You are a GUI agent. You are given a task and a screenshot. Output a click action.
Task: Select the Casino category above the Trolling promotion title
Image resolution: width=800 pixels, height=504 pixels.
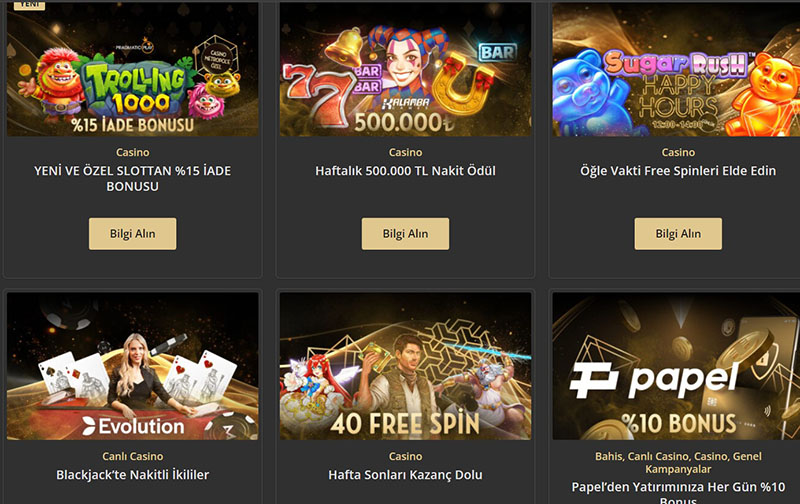tap(133, 152)
